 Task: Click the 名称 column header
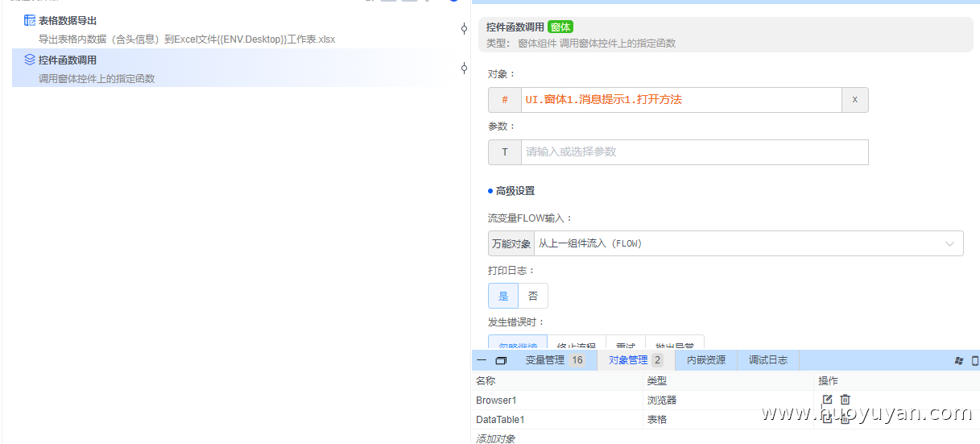486,380
